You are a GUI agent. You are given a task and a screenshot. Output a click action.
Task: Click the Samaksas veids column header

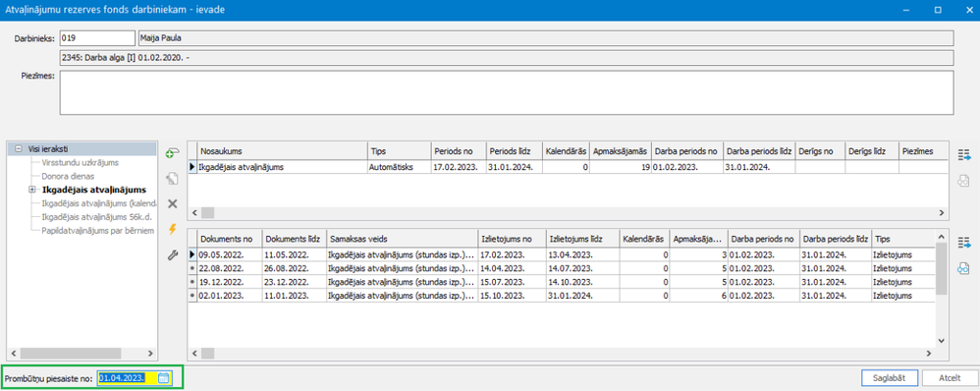[x=402, y=239]
